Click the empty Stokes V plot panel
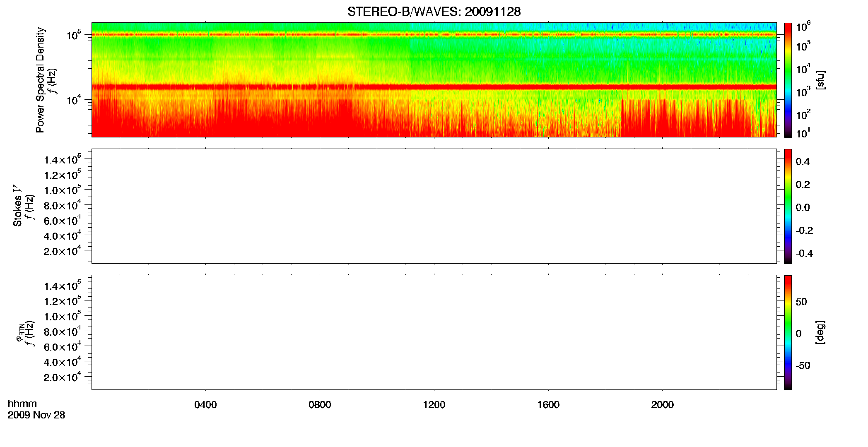868x447 pixels. point(434,206)
